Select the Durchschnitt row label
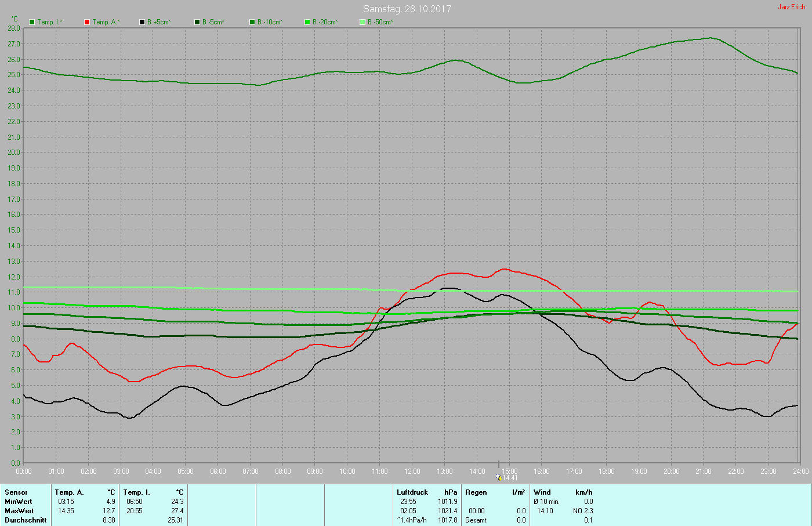The image size is (812, 526). click(x=26, y=520)
